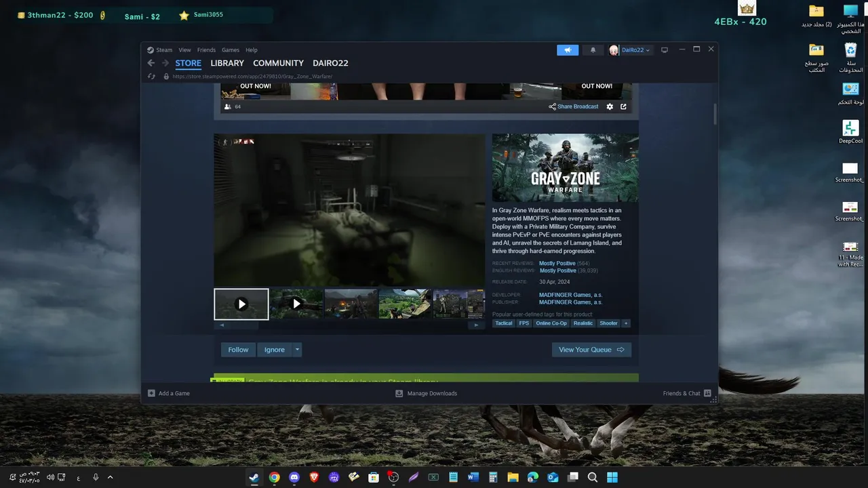Open the DaiRo22 account dropdown
The image size is (868, 488).
631,50
